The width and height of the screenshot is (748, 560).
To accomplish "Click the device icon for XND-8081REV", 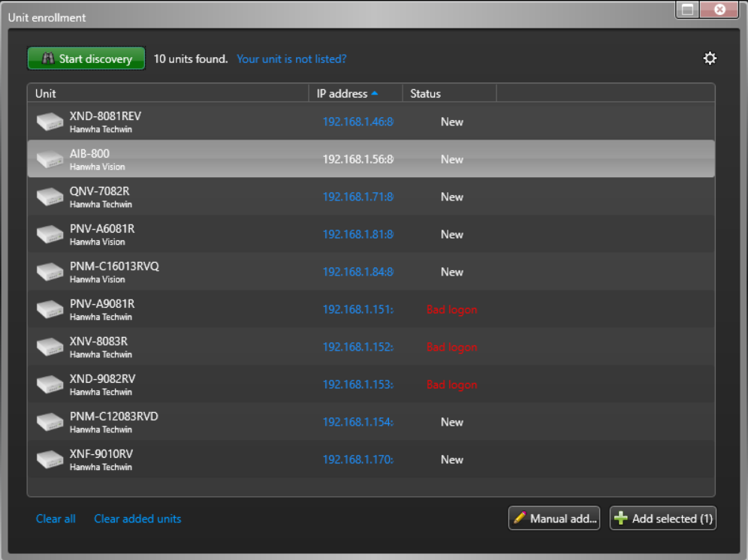I will [50, 122].
